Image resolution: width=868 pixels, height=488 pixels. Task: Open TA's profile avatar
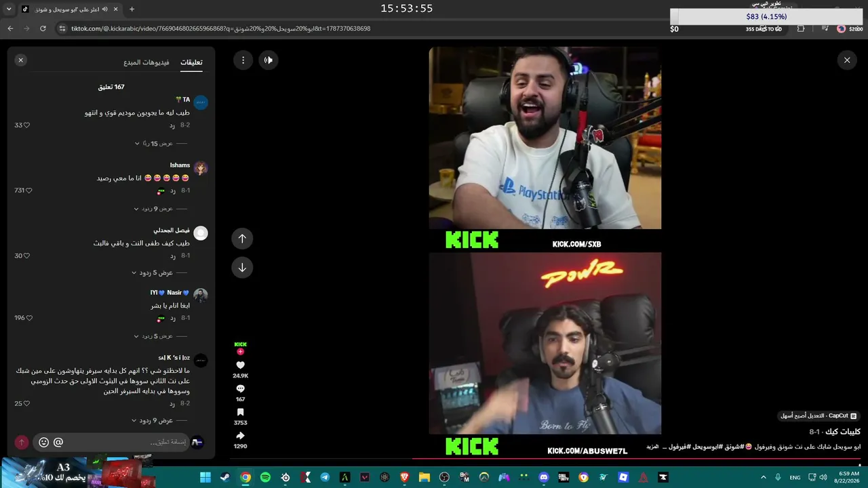point(201,103)
